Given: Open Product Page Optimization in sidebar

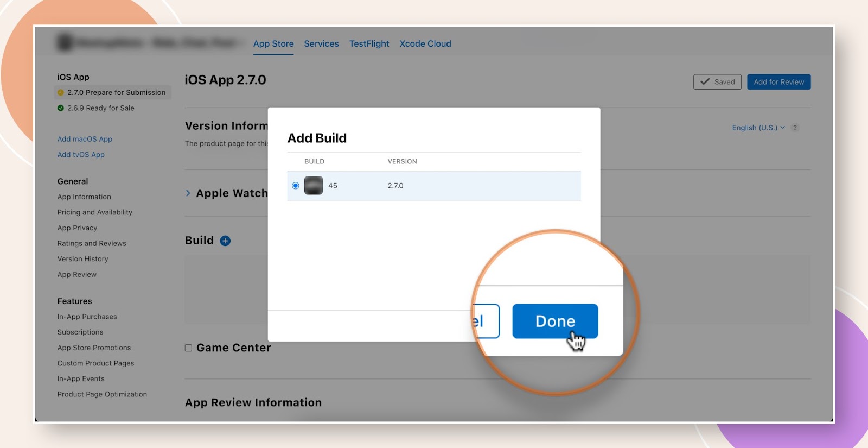Looking at the screenshot, I should 102,394.
